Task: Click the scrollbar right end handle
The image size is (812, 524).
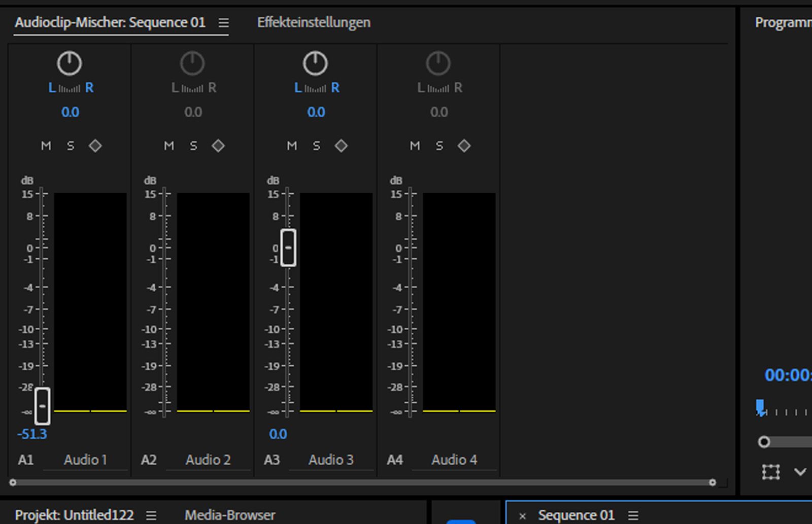Action: [713, 482]
